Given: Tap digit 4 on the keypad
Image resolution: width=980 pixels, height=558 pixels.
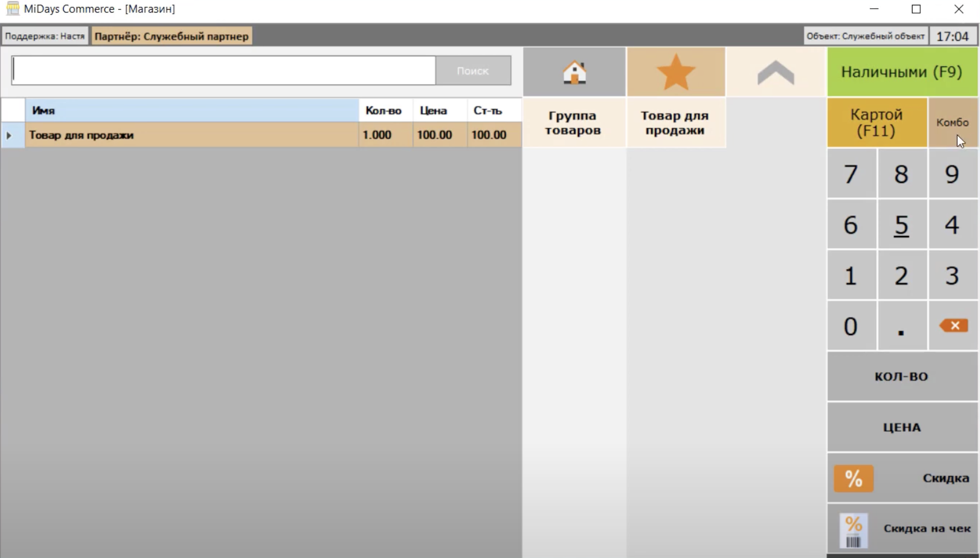Looking at the screenshot, I should coord(953,225).
